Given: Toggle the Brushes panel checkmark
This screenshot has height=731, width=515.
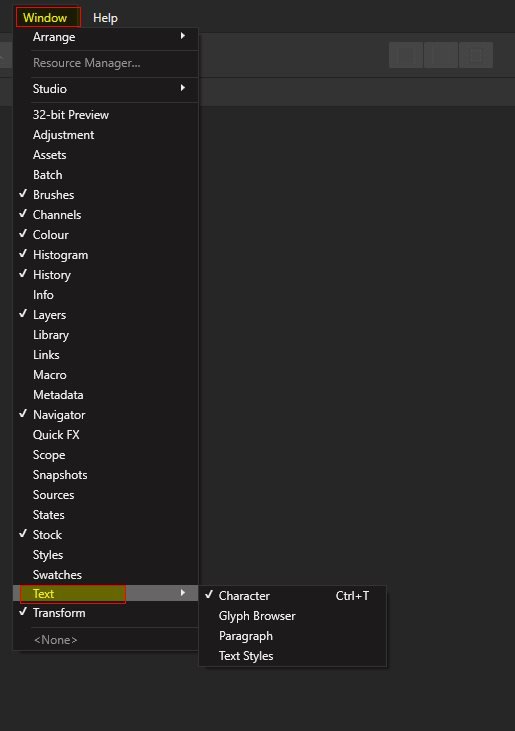Looking at the screenshot, I should [x=105, y=194].
